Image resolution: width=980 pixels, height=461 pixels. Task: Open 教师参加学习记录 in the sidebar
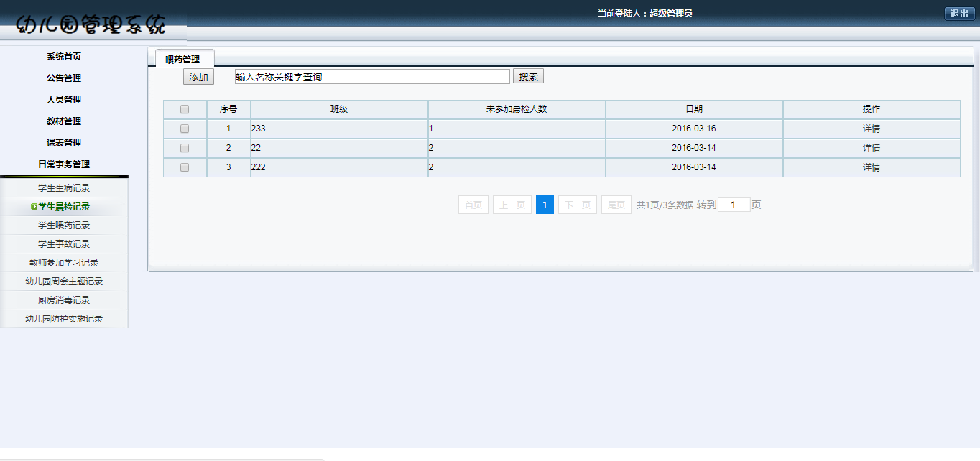click(64, 263)
